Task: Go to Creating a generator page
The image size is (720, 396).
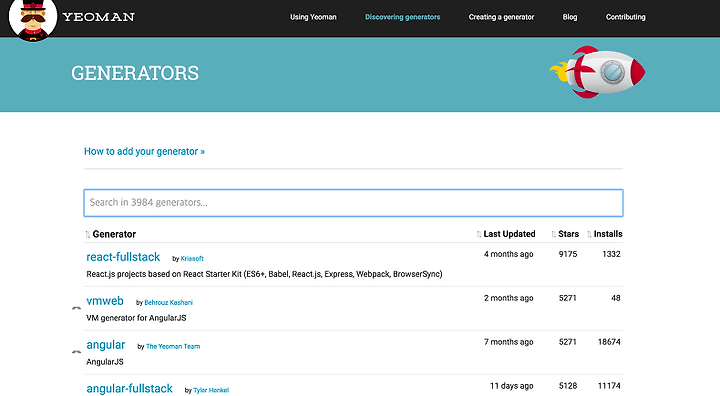Action: tap(501, 17)
